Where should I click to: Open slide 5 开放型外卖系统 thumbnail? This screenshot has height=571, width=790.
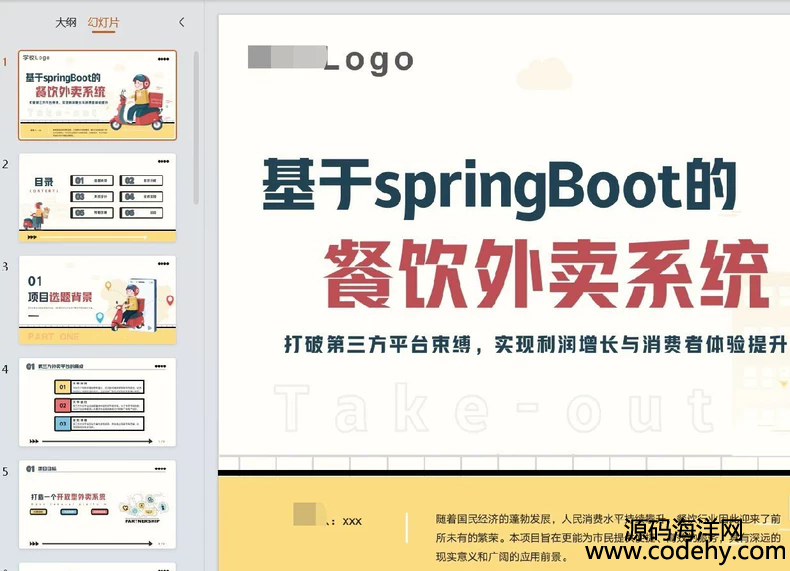pos(97,504)
